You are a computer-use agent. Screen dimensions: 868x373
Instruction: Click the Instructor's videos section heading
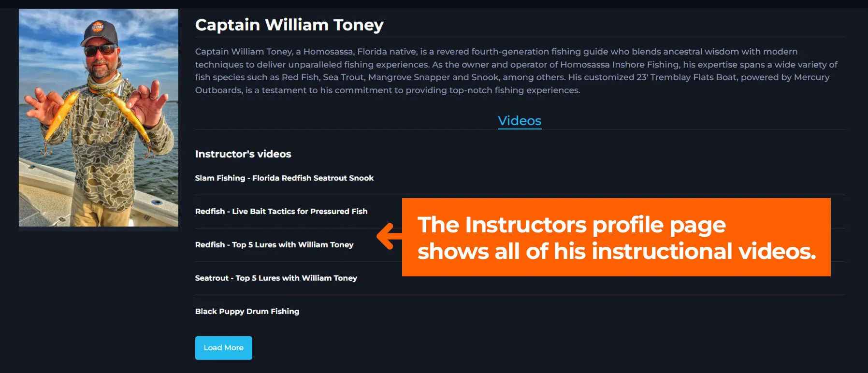(243, 154)
